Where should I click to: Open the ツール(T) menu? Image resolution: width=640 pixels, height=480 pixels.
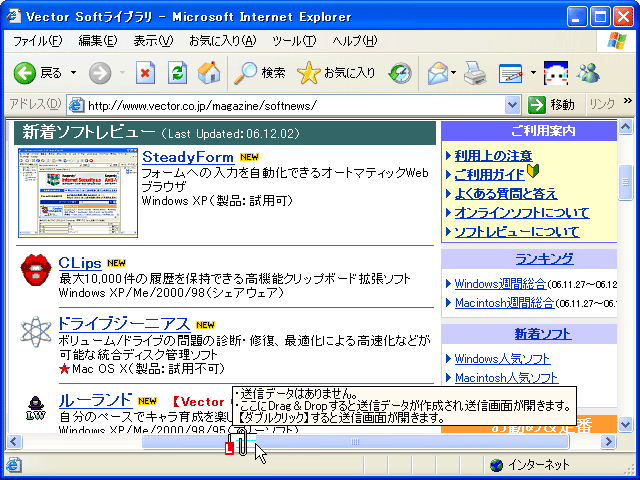click(x=294, y=41)
